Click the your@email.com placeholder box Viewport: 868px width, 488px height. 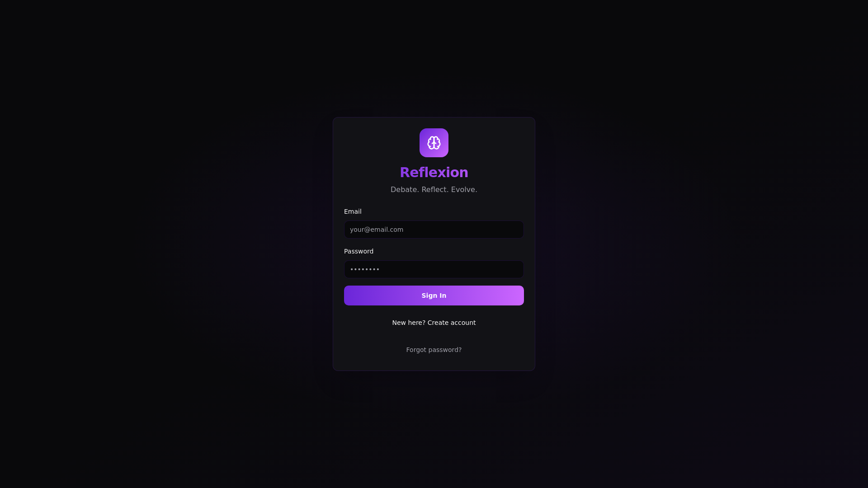(x=434, y=230)
